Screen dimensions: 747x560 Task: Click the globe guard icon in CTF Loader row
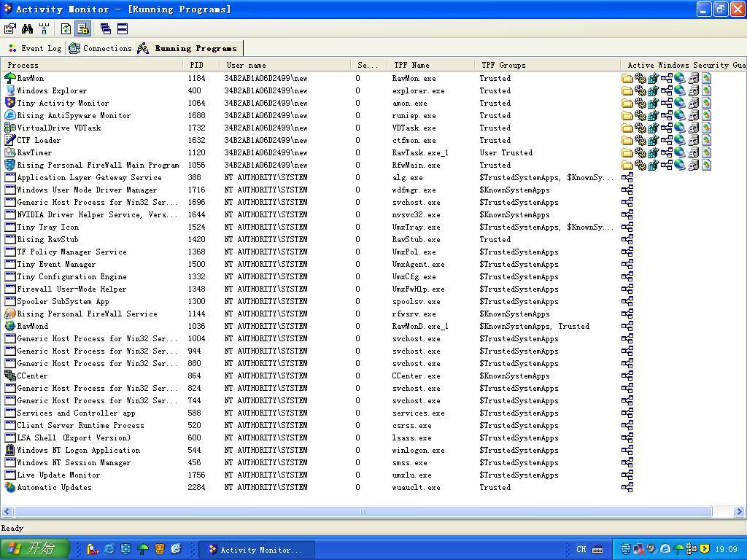coord(679,141)
